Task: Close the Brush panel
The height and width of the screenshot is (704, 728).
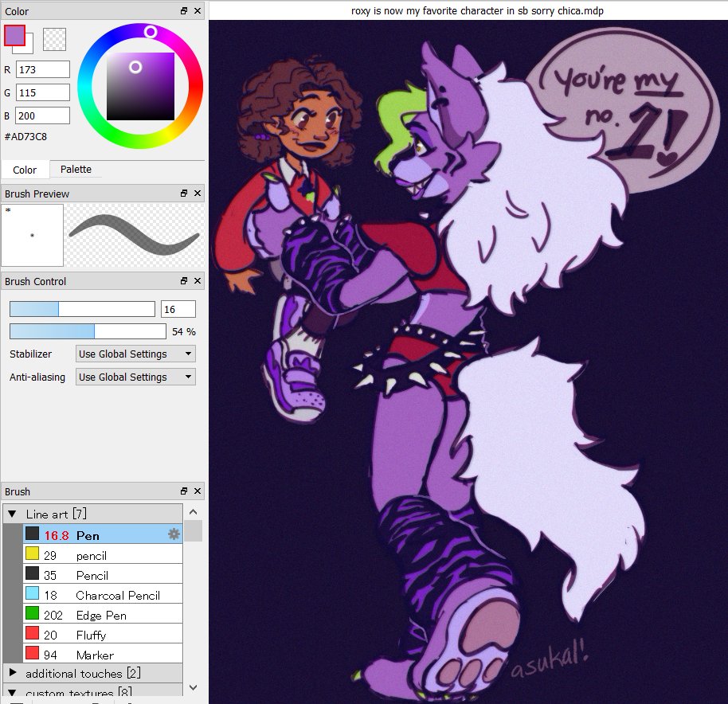Action: tap(198, 491)
